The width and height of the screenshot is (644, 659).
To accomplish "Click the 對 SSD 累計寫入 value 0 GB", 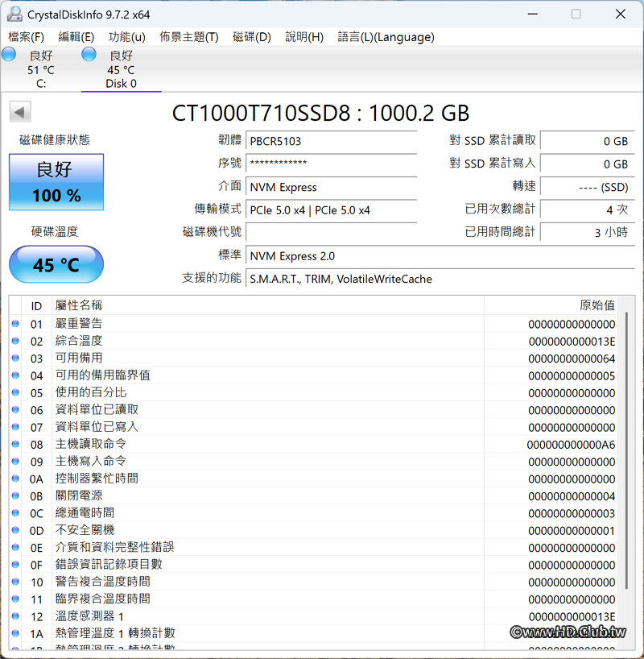I will pyautogui.click(x=588, y=164).
